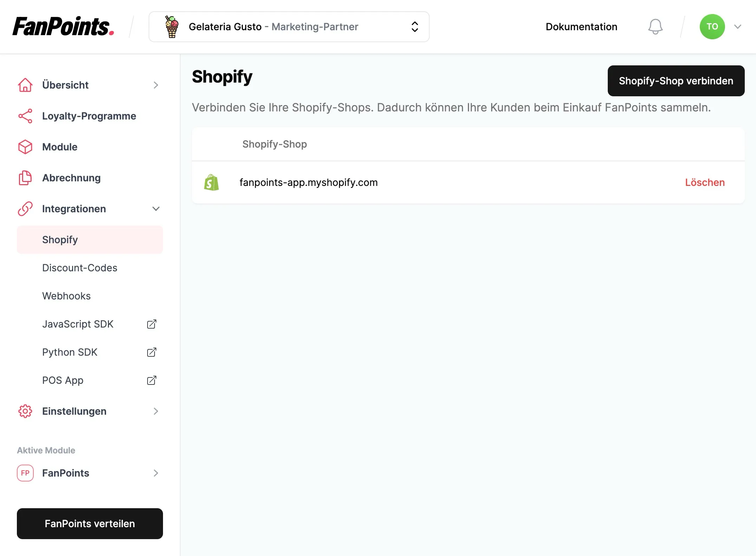Click the Shopify bag icon in the shop row
The width and height of the screenshot is (756, 556).
[x=211, y=182]
